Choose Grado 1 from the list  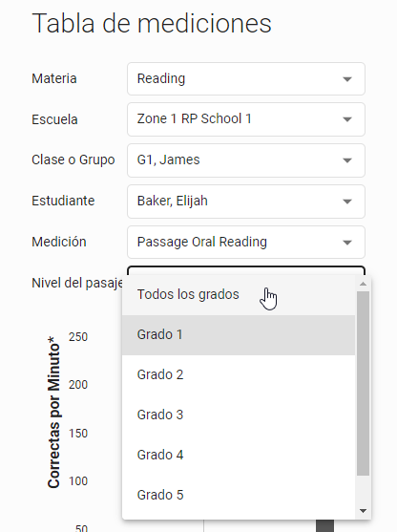239,335
